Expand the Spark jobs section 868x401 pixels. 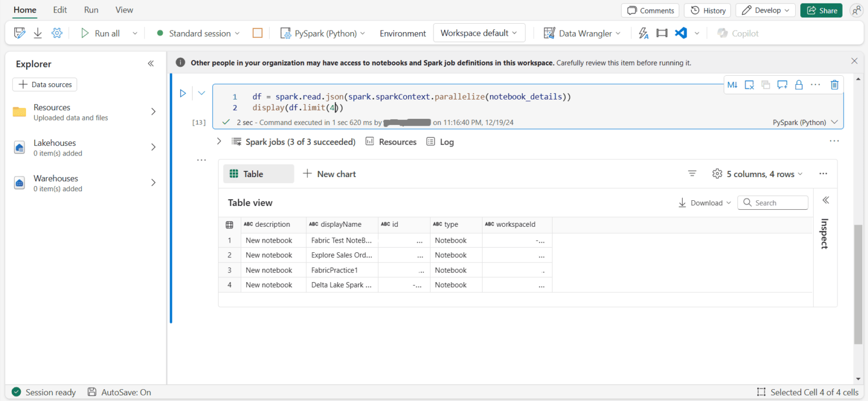219,141
